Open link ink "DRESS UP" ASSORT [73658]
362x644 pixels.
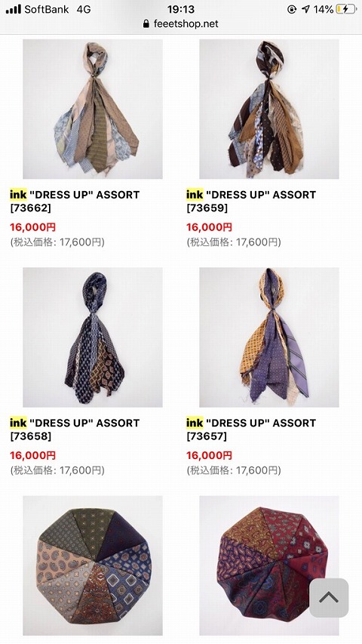click(x=75, y=430)
